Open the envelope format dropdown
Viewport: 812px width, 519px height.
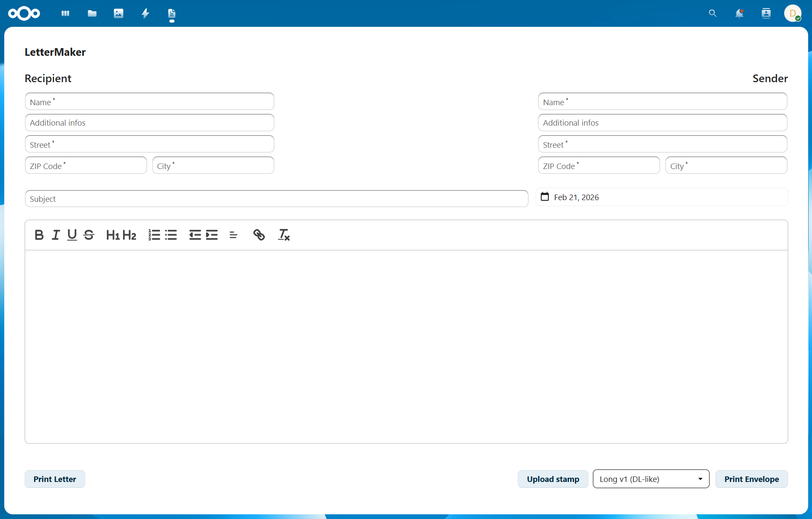651,479
